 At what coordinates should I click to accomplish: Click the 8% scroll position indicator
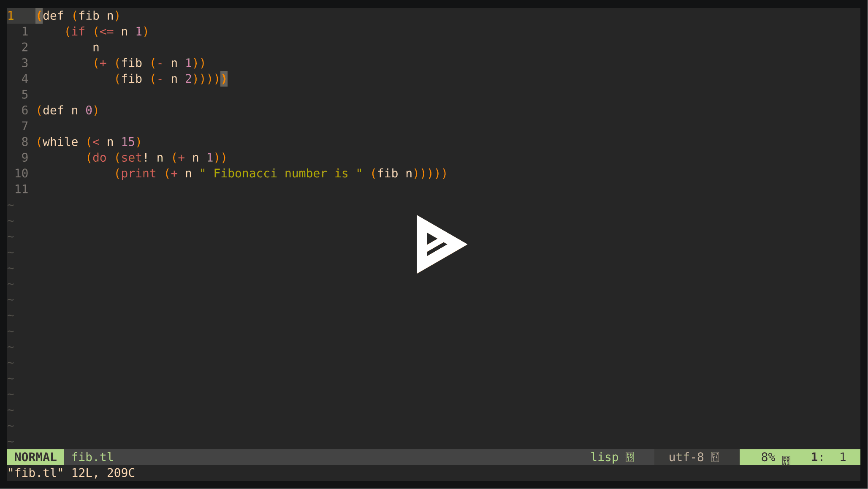pyautogui.click(x=768, y=457)
